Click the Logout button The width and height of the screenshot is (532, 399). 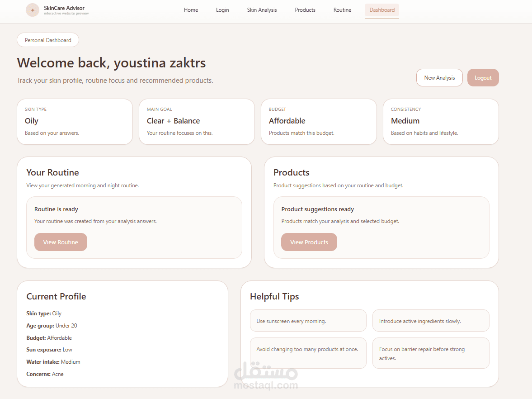coord(483,78)
